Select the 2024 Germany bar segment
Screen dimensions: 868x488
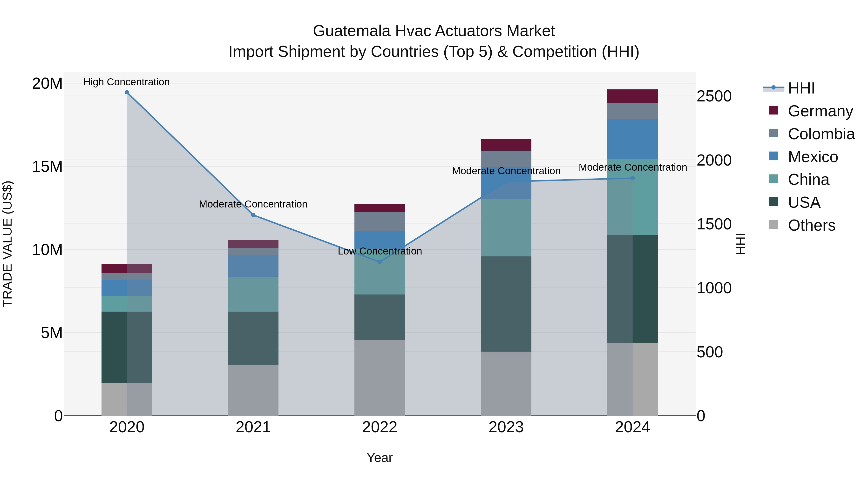tap(632, 96)
